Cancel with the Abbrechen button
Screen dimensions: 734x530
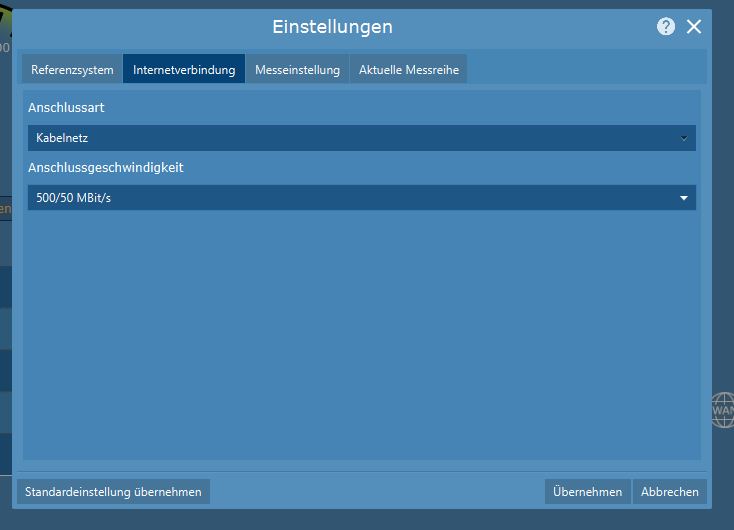(670, 492)
